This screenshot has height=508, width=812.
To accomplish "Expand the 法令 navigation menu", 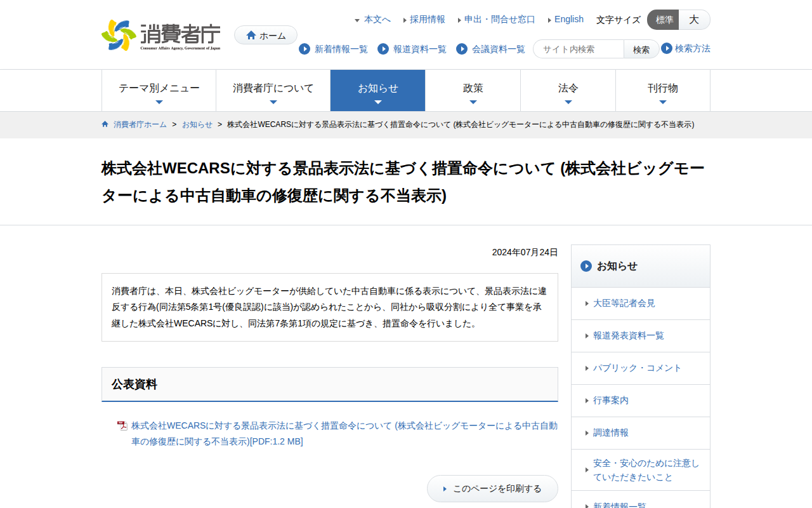I will (x=568, y=91).
